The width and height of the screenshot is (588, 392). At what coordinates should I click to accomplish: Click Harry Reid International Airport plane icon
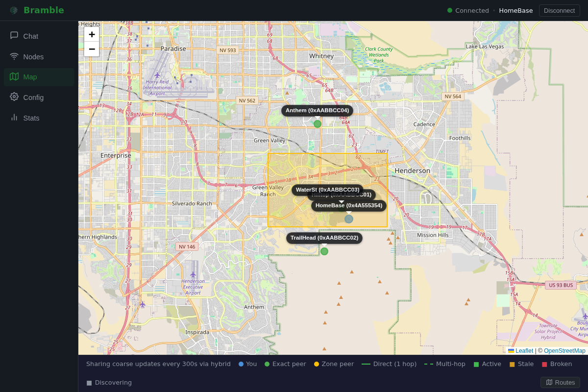click(157, 75)
